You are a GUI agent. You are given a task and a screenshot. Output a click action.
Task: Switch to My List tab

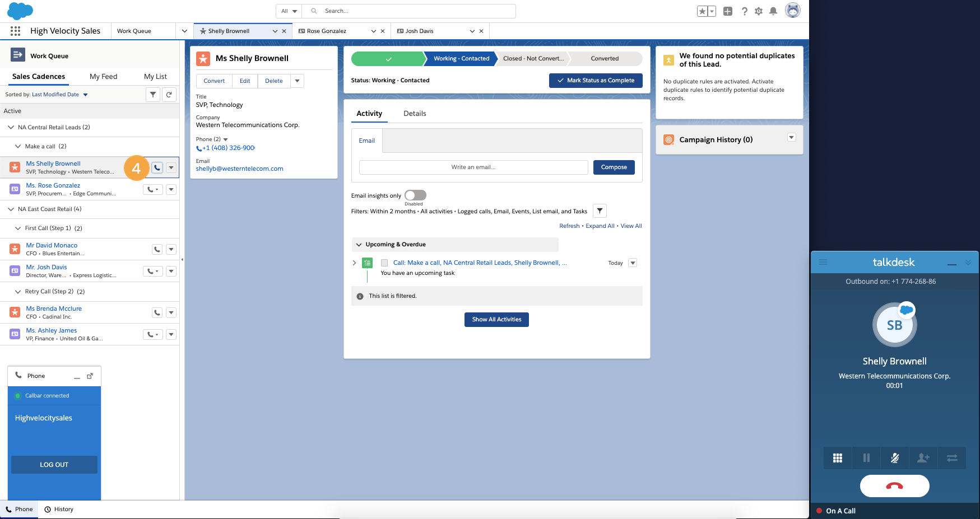155,77
